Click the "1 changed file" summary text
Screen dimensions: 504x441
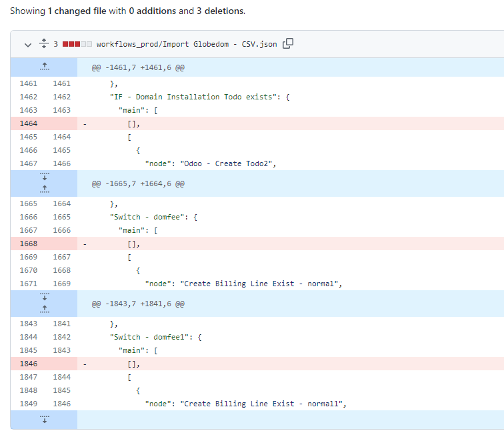73,11
